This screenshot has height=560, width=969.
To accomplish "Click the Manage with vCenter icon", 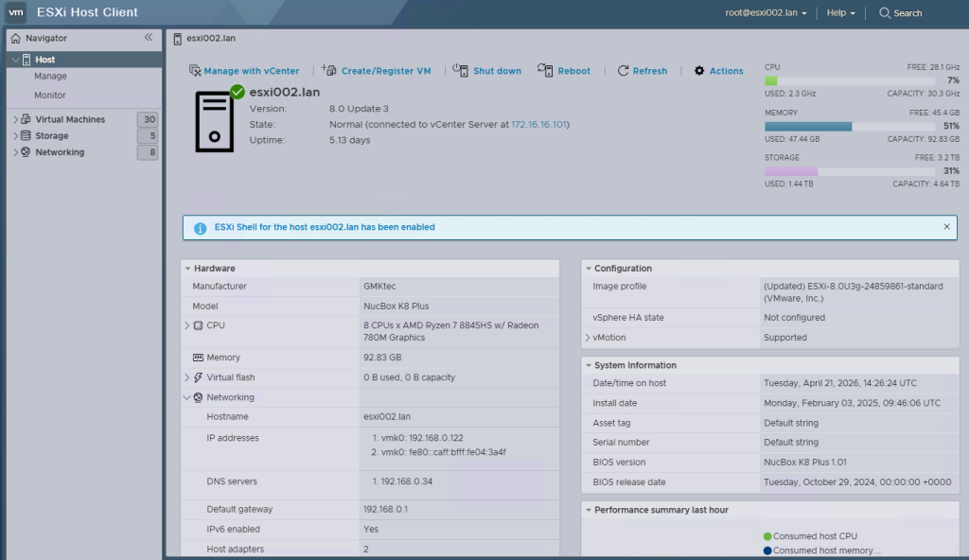I will (195, 70).
